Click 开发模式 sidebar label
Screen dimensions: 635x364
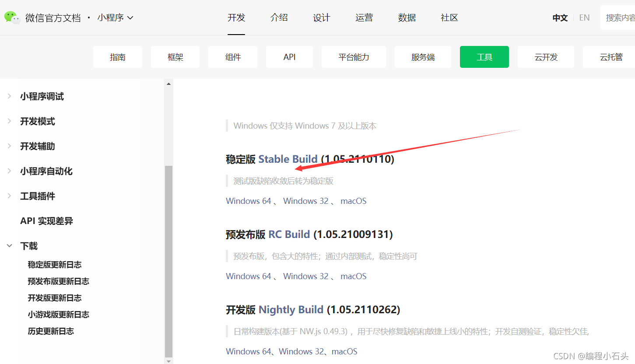38,121
